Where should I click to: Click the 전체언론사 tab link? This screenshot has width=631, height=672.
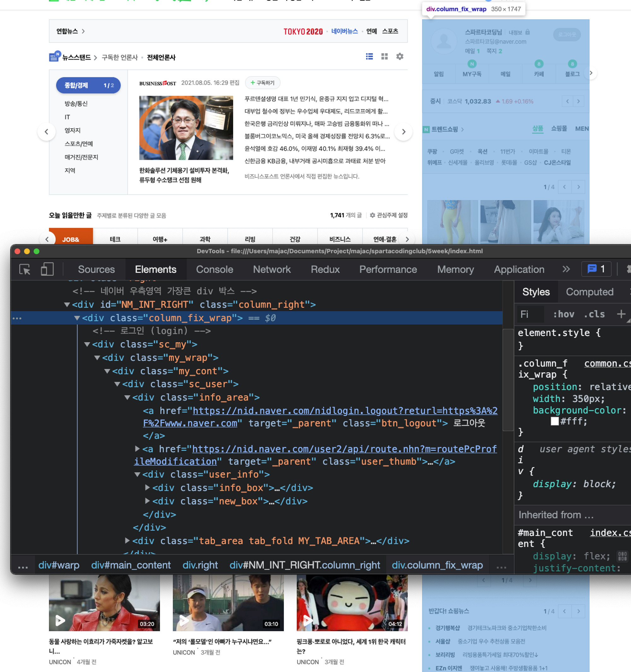(161, 57)
